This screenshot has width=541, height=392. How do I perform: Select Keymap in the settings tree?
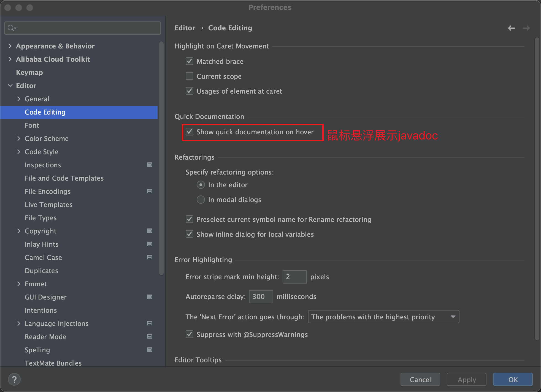pos(29,72)
